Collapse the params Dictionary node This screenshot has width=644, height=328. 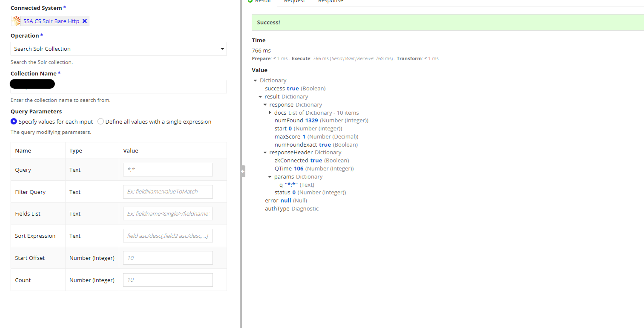pyautogui.click(x=270, y=177)
